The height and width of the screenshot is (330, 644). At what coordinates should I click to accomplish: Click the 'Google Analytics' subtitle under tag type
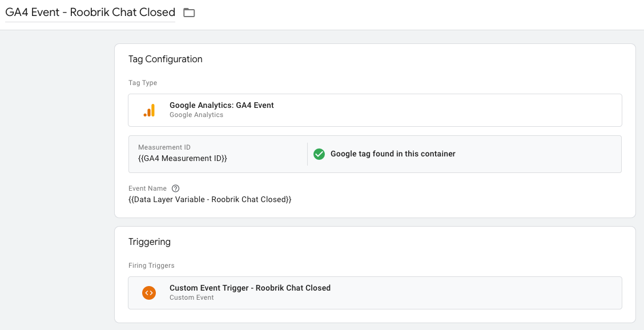(x=196, y=115)
